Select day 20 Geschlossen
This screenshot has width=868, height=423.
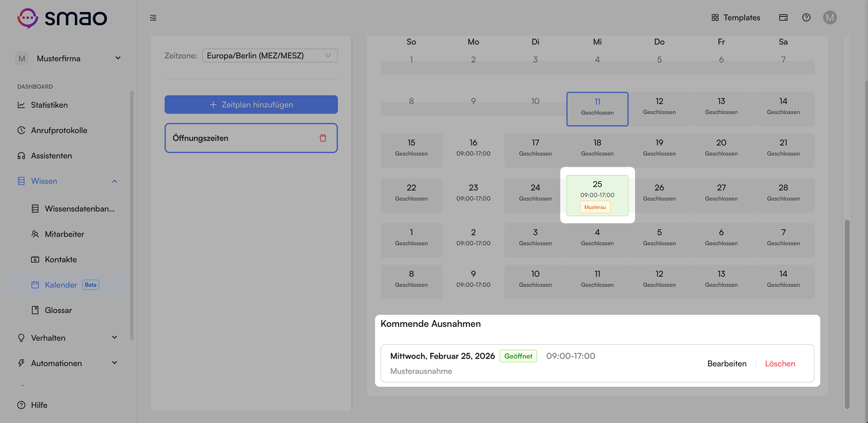[x=721, y=150]
